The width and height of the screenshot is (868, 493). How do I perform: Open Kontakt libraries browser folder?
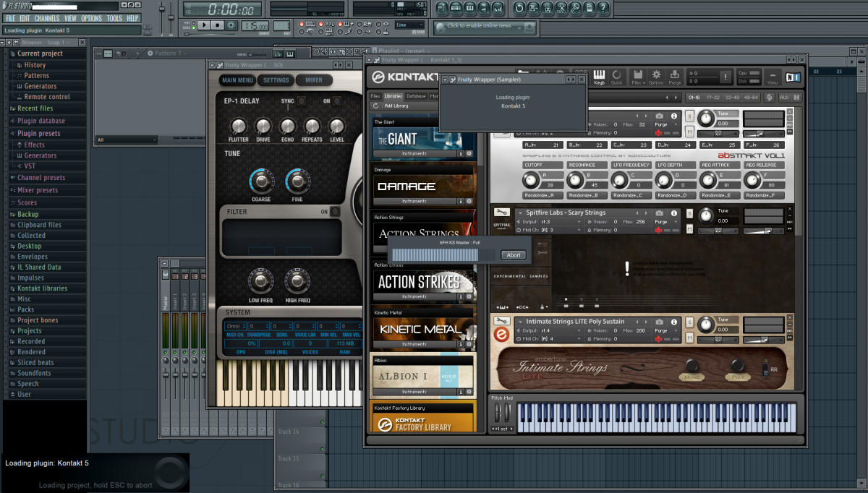[42, 288]
